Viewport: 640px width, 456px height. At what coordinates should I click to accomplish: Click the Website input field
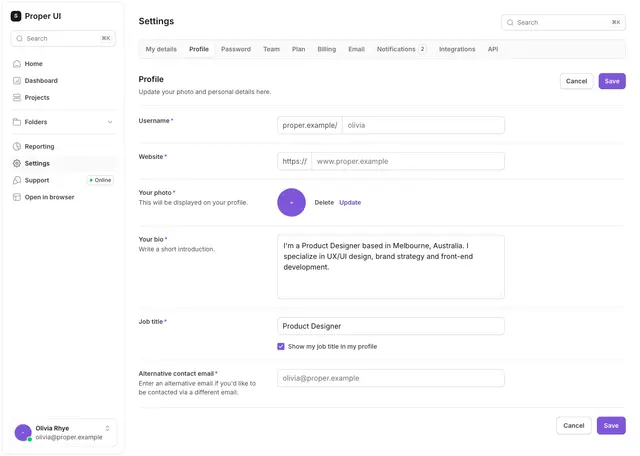click(x=408, y=161)
